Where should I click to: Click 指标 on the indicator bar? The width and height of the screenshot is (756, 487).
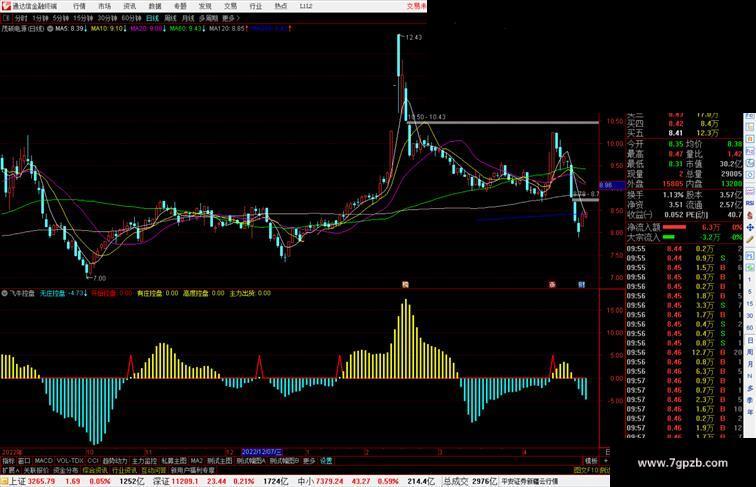pos(8,461)
